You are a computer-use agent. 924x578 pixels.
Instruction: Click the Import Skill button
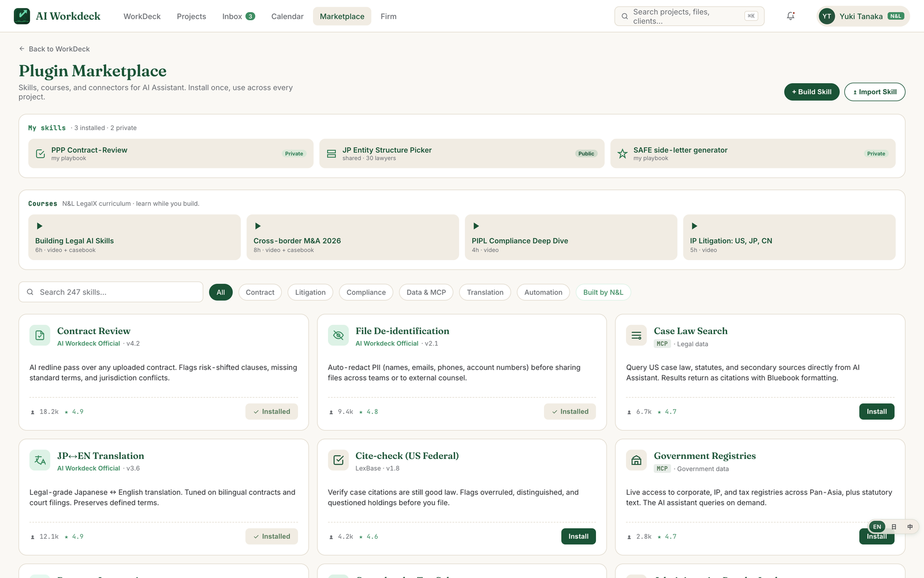point(875,92)
